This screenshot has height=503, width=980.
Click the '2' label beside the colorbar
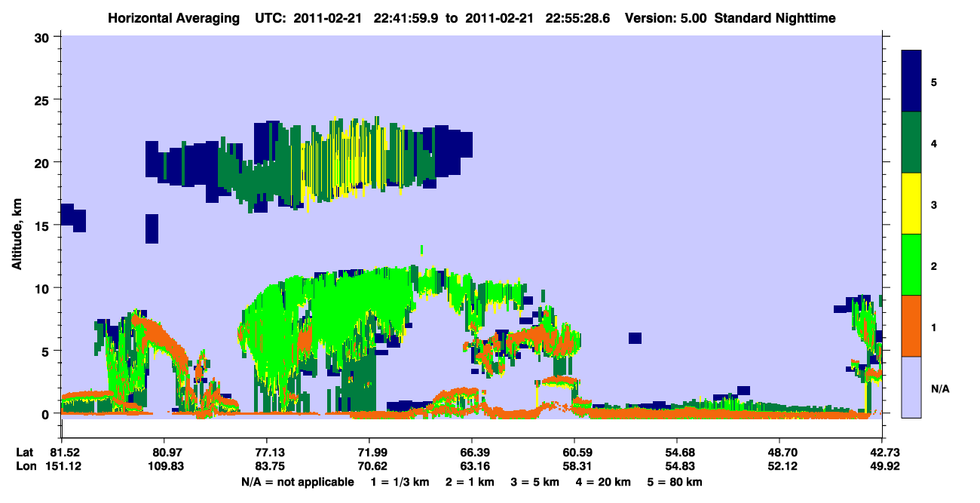[x=934, y=265]
